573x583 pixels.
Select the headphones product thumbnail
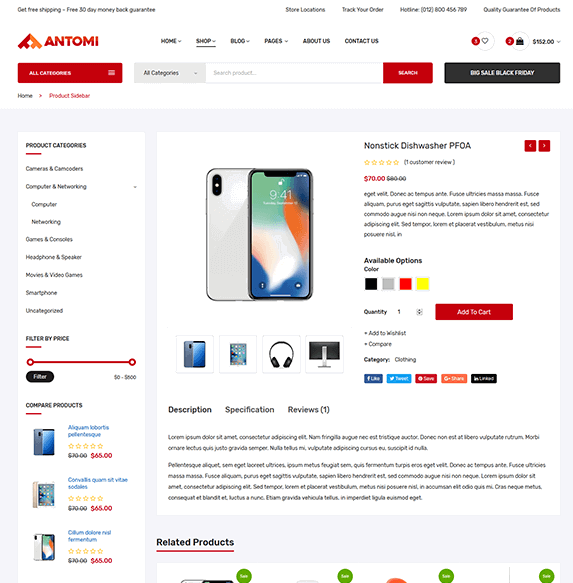point(281,354)
